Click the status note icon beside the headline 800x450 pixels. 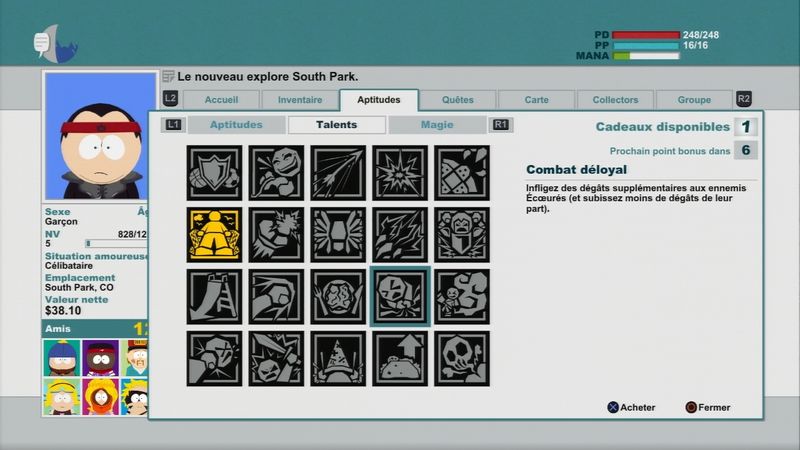(168, 77)
